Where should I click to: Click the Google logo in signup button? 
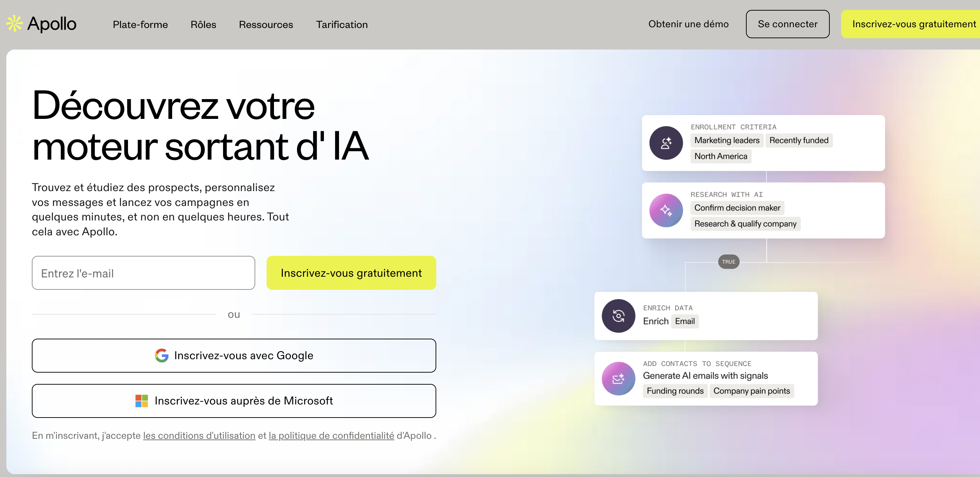pyautogui.click(x=161, y=356)
